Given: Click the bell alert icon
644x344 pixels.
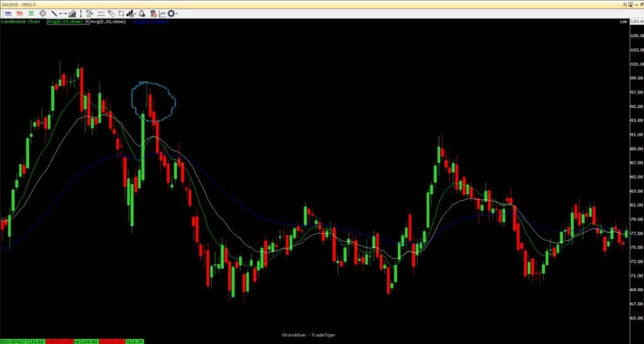Looking at the screenshot, I should tap(142, 13).
